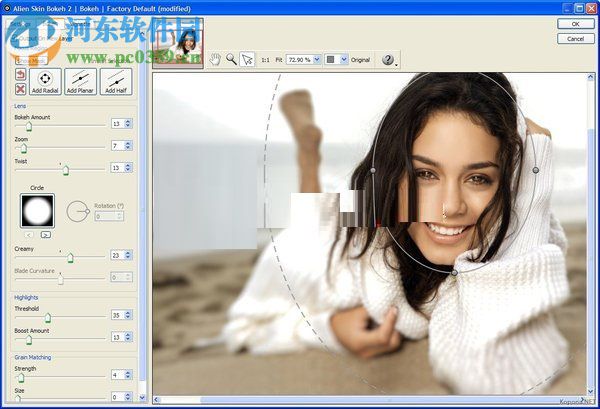Click the bottom ellipse control point
Viewport: 600px width, 409px height.
454,273
